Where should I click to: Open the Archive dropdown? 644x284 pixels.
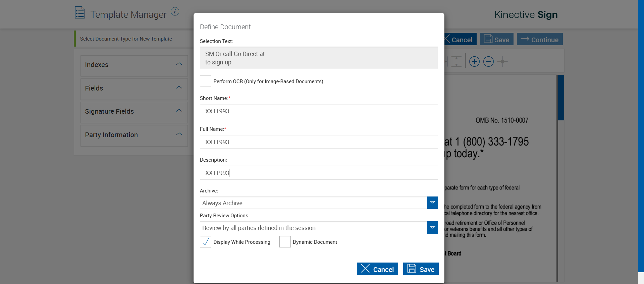click(432, 203)
